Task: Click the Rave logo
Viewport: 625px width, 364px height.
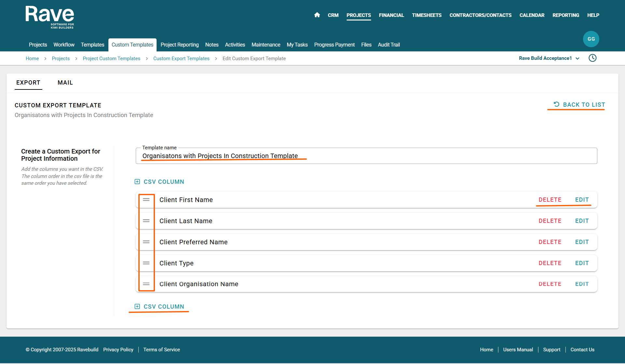Action: [x=50, y=17]
